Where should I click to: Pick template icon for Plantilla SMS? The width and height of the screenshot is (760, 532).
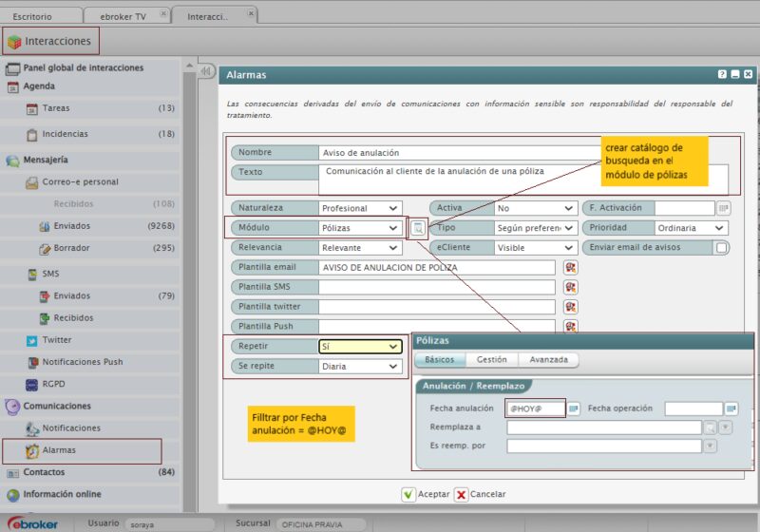[571, 287]
